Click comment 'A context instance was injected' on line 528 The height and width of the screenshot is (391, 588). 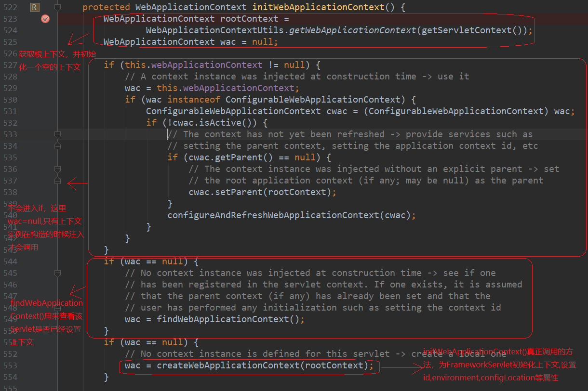[x=223, y=77]
